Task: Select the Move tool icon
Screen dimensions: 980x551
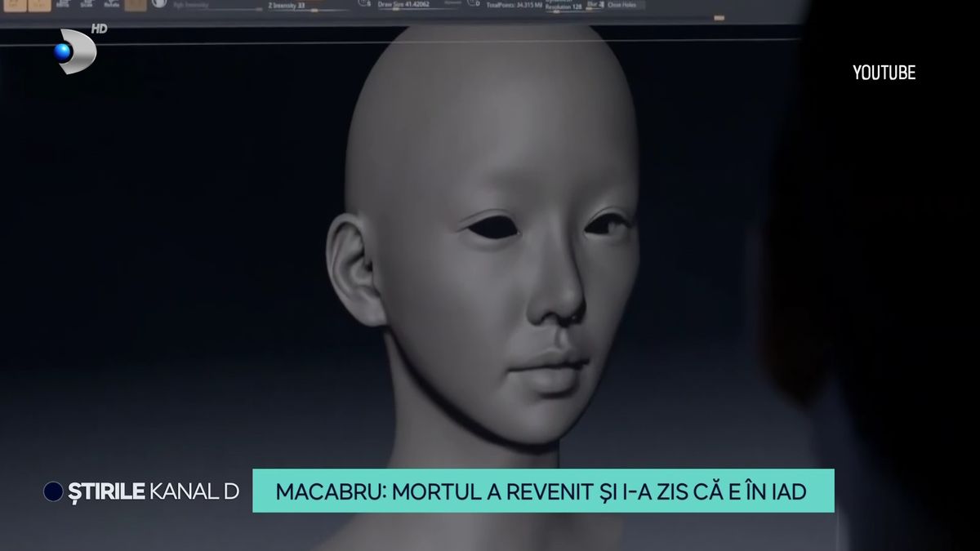Action: [x=64, y=4]
